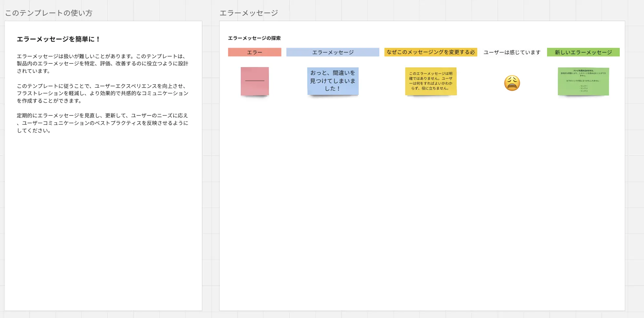Click the paragraph starting 定期的にエラーメッセージを見直し

103,123
